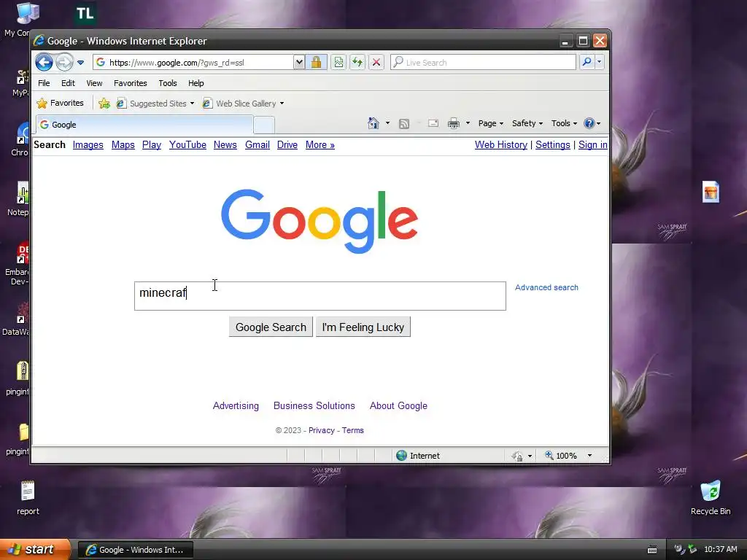Screen dimensions: 747x560
Task: Open the Terms link
Action: click(352, 430)
